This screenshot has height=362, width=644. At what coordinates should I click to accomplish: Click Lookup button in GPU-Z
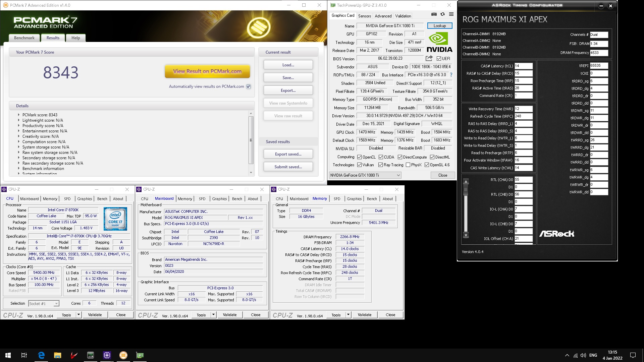coord(439,26)
